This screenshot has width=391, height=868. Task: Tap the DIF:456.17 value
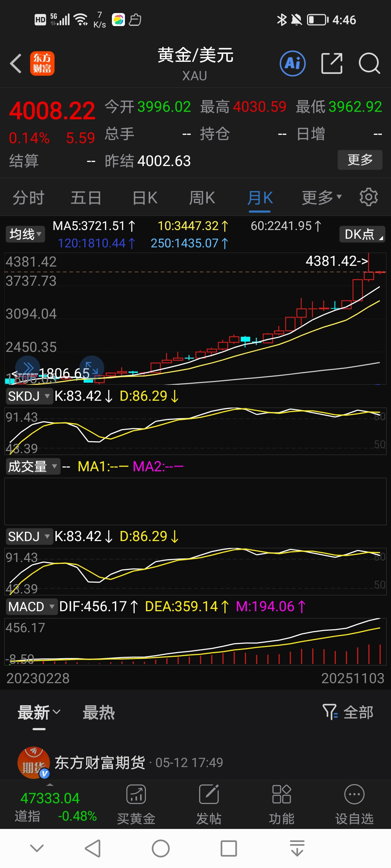pos(98,607)
